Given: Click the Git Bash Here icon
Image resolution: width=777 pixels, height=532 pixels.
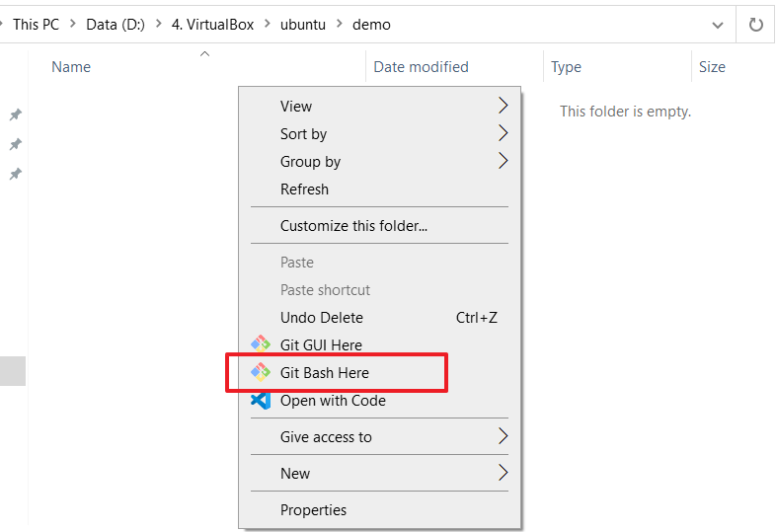Looking at the screenshot, I should click(x=261, y=372).
